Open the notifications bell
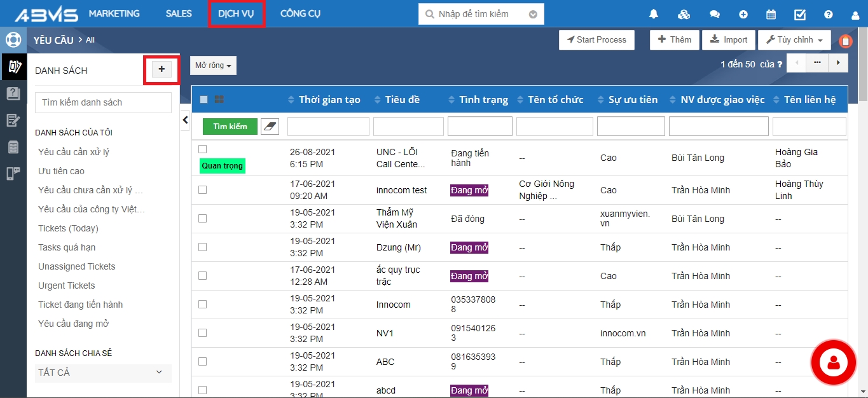This screenshot has height=398, width=868. (x=653, y=14)
